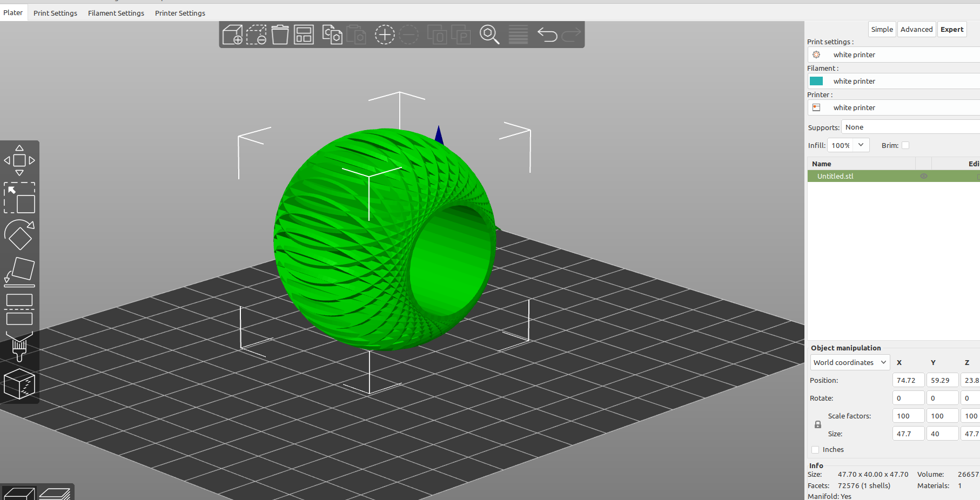
Task: Open the Plater tab
Action: click(x=13, y=12)
